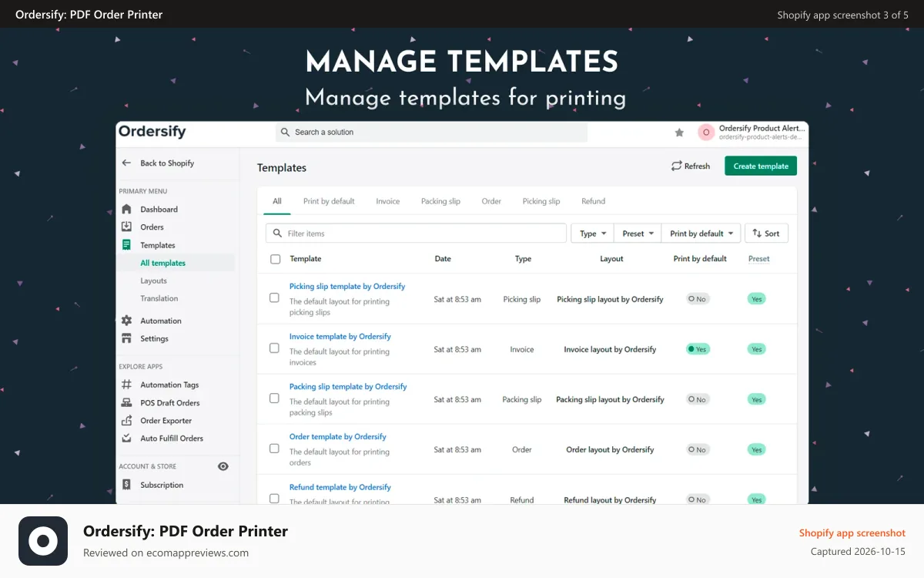The width and height of the screenshot is (924, 578).
Task: Click the Automation Tags hash icon
Action: tap(126, 385)
